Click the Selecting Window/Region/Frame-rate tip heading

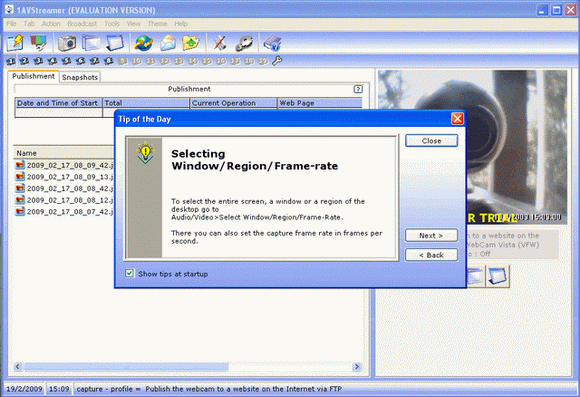pyautogui.click(x=254, y=159)
